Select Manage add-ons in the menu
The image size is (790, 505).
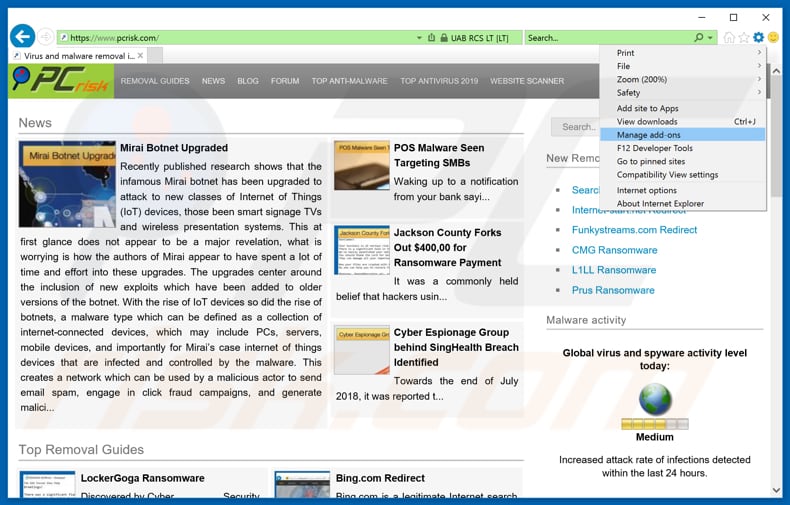[x=682, y=135]
